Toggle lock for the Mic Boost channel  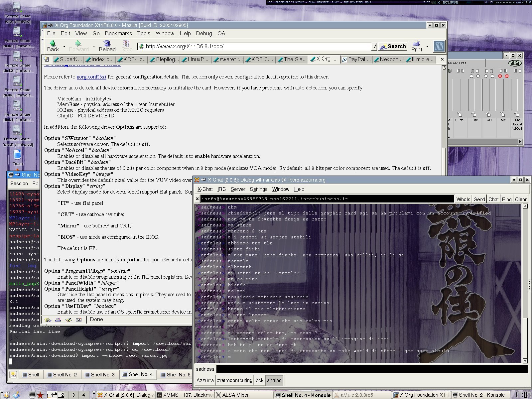click(517, 114)
